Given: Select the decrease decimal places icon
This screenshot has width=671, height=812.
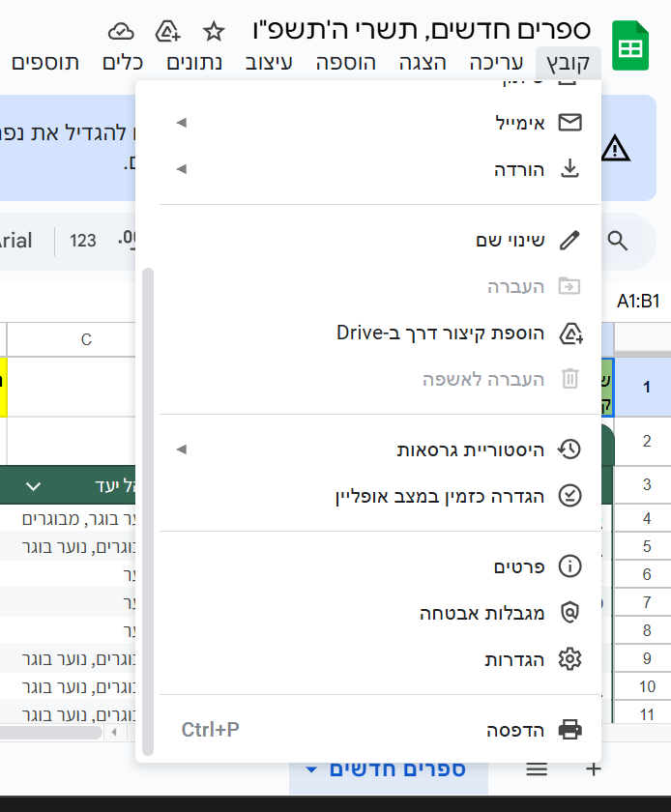Looking at the screenshot, I should pyautogui.click(x=129, y=242).
